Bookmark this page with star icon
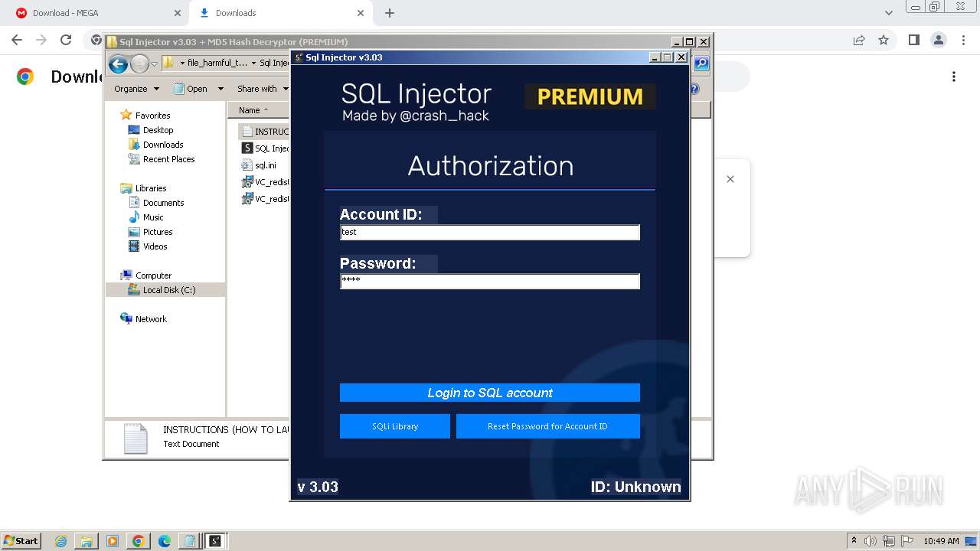Screen dimensions: 980x551 [x=884, y=40]
